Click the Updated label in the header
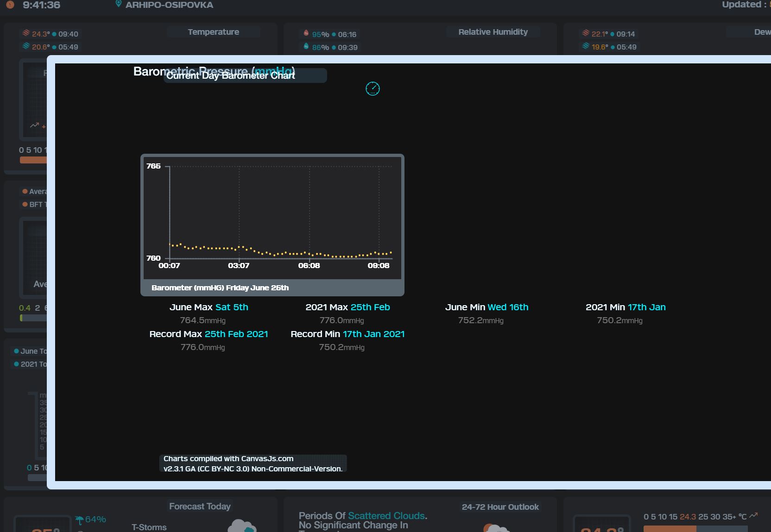771x532 pixels. [744, 5]
